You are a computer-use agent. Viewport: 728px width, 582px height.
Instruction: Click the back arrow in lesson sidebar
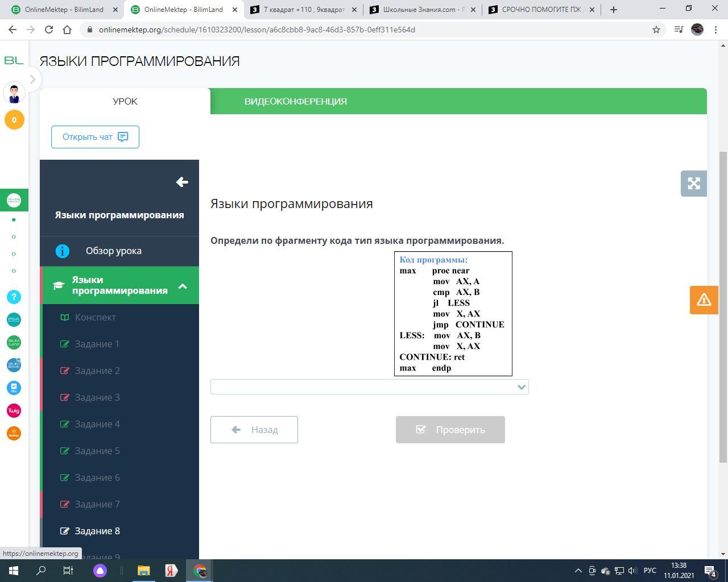tap(181, 182)
